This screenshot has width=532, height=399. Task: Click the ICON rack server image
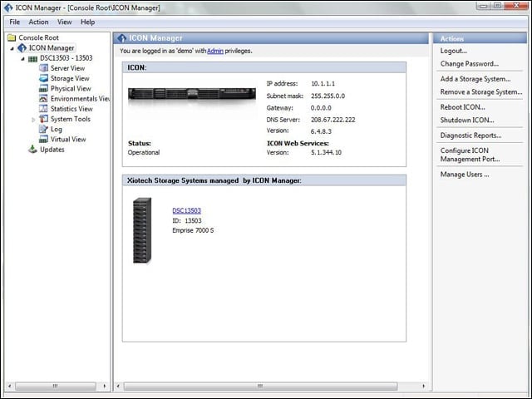pos(192,93)
